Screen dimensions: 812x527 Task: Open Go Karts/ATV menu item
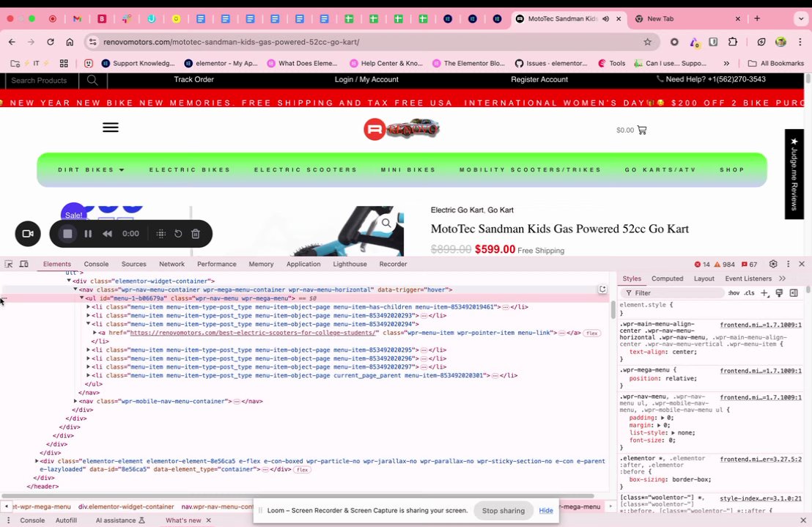click(x=660, y=170)
